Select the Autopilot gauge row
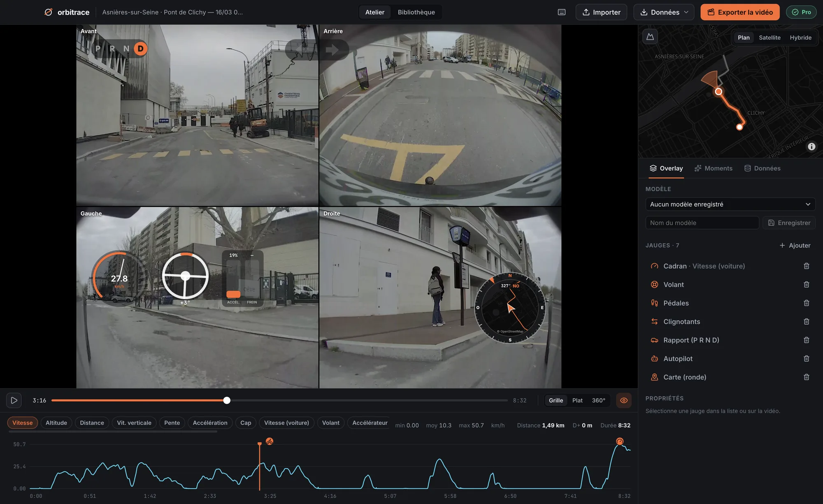The height and width of the screenshot is (504, 823). click(730, 359)
